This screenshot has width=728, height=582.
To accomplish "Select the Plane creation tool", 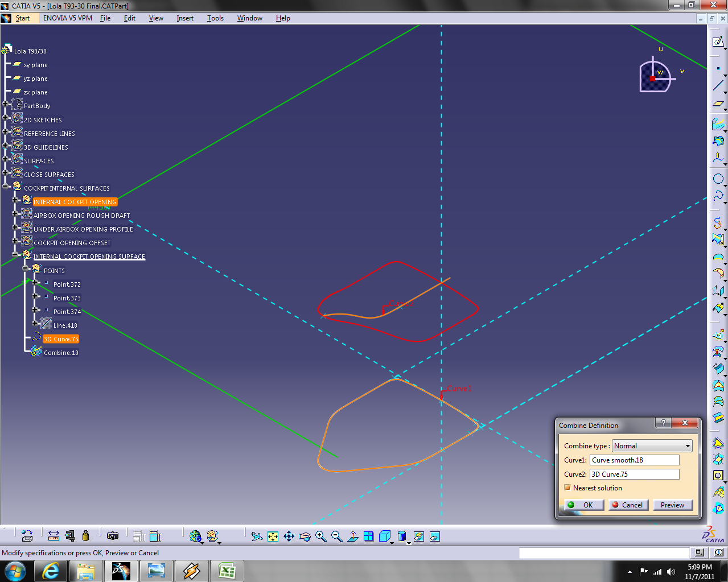I will coord(718,104).
